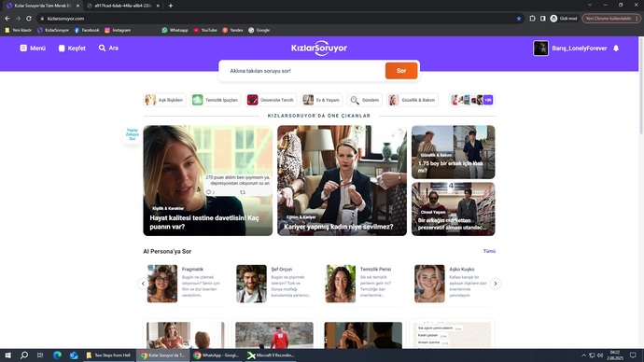Switch to the Mixcraft 9 Recording window
The image size is (644, 362).
[x=271, y=355]
